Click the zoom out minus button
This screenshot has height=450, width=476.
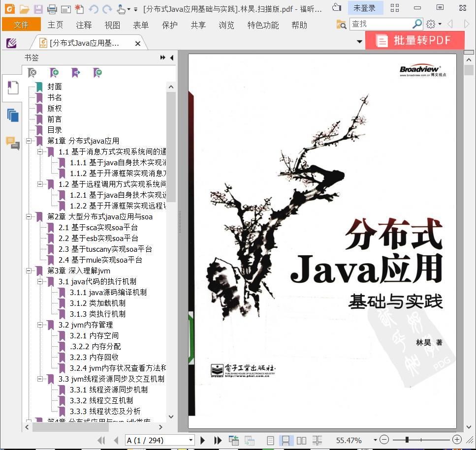click(384, 440)
